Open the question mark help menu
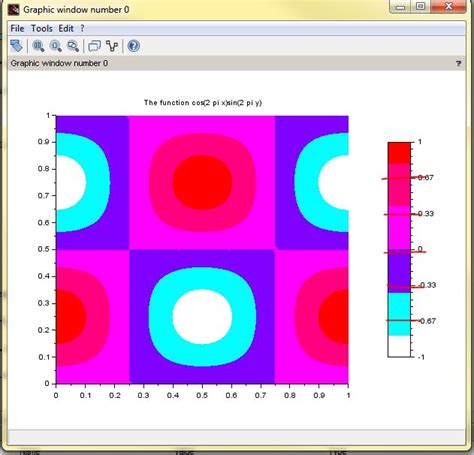Viewport: 474px width, 455px height. pyautogui.click(x=82, y=29)
